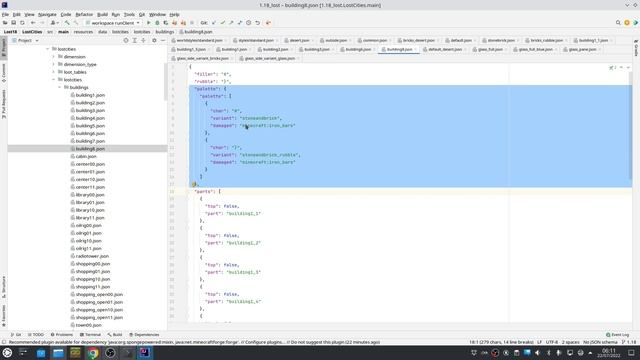Click buildings in the breadcrumb bar
640x360 pixels.
coord(164,32)
